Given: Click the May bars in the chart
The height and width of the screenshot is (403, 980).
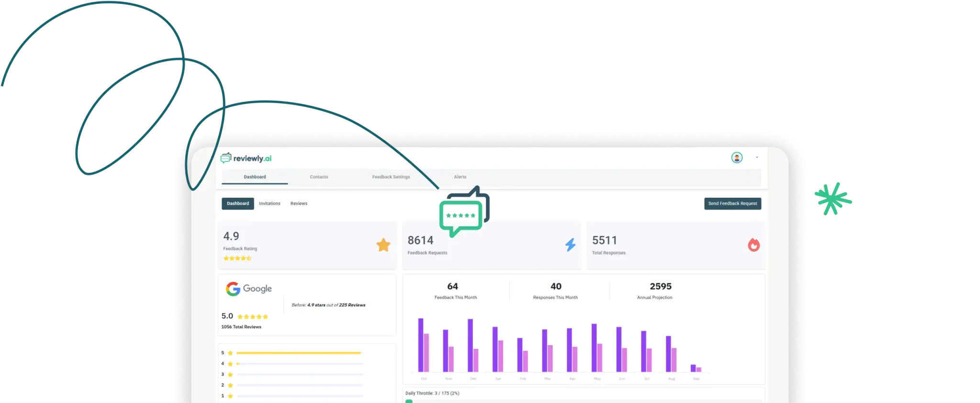Looking at the screenshot, I should click(597, 348).
